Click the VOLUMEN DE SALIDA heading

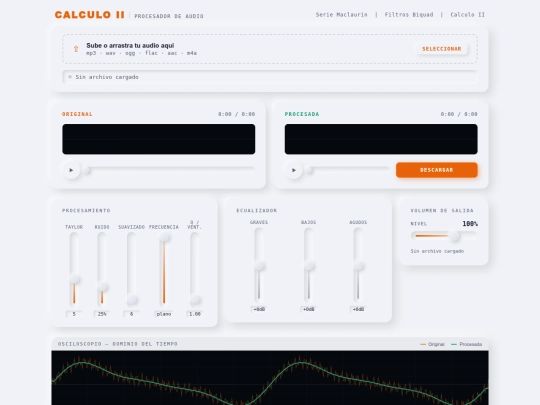442,210
